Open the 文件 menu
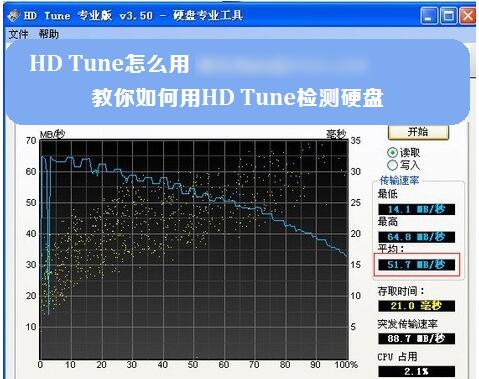The image size is (479, 379). pos(18,34)
